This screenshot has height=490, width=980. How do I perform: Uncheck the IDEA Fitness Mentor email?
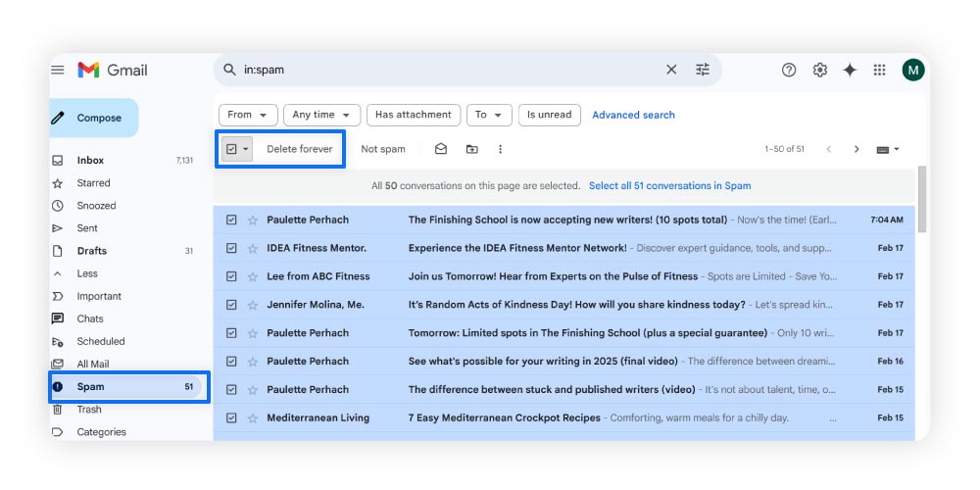pyautogui.click(x=231, y=248)
